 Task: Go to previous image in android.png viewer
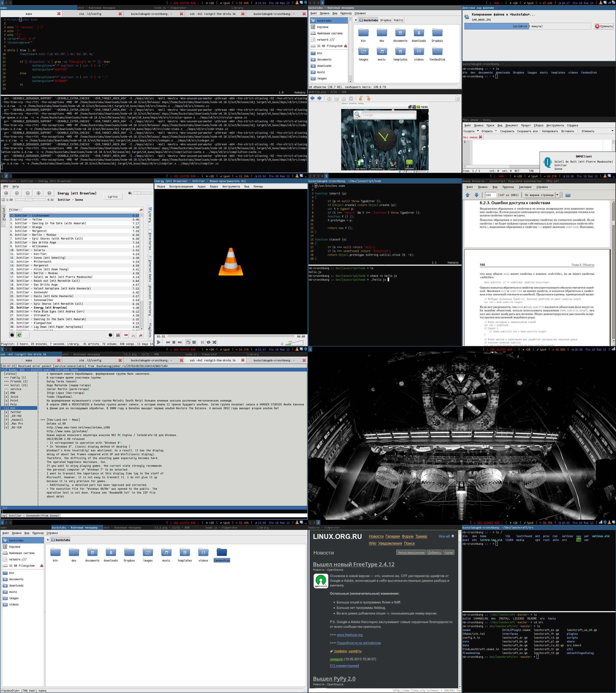(x=312, y=98)
